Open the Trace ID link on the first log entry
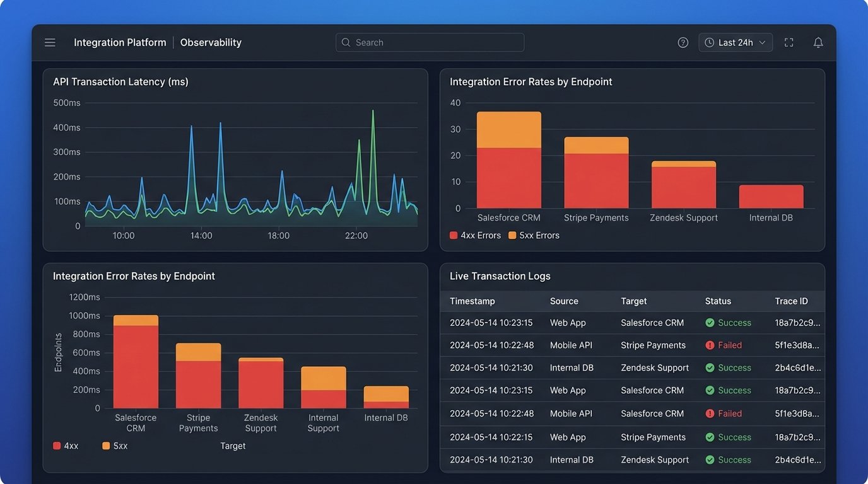Viewport: 868px width, 484px height. [799, 322]
